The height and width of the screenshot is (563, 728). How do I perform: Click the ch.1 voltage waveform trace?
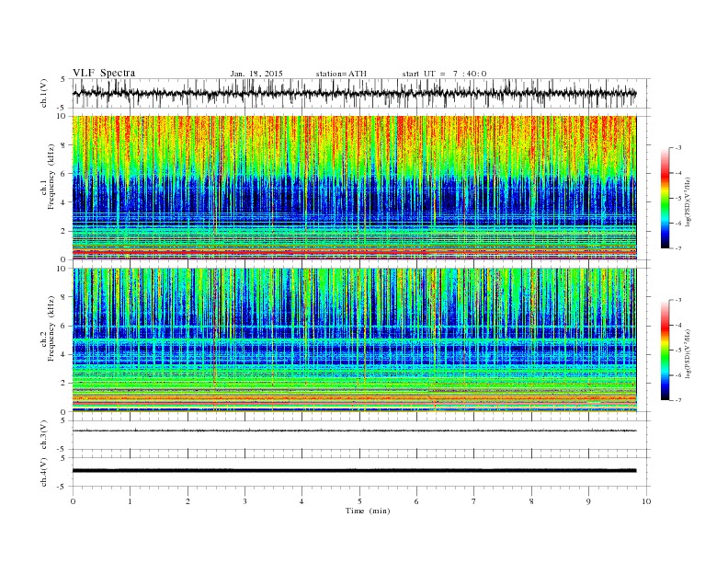(x=354, y=93)
